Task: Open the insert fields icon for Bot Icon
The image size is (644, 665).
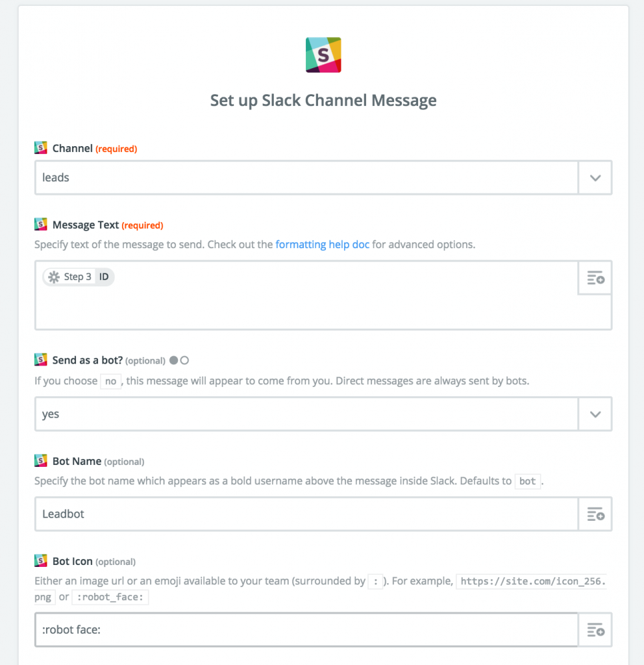Action: [x=595, y=629]
